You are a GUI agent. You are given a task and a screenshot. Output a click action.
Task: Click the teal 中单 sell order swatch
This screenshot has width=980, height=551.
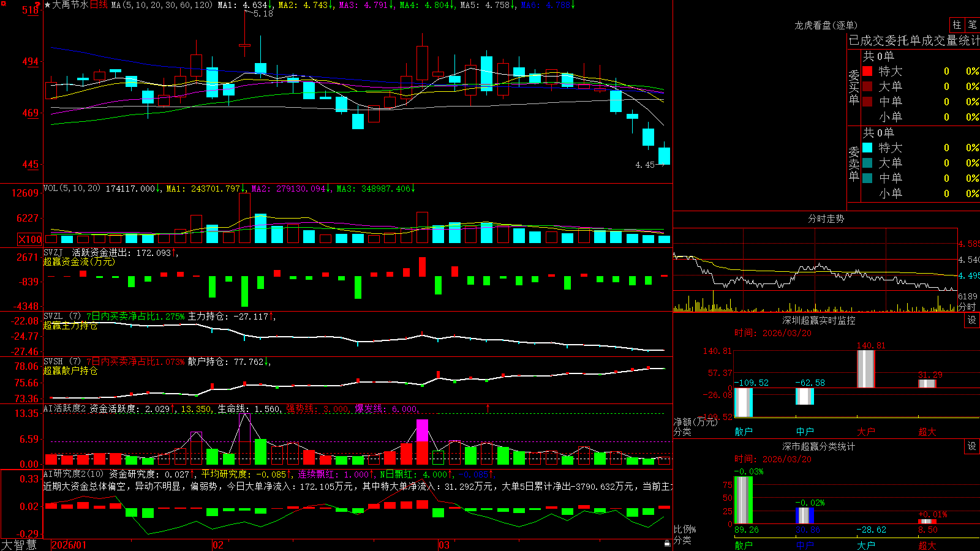(x=867, y=178)
